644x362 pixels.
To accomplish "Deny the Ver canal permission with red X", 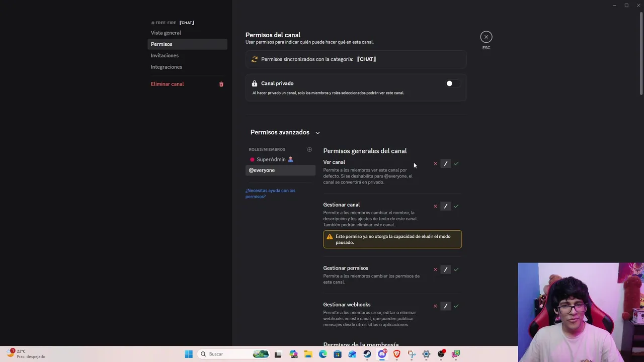I will click(435, 163).
